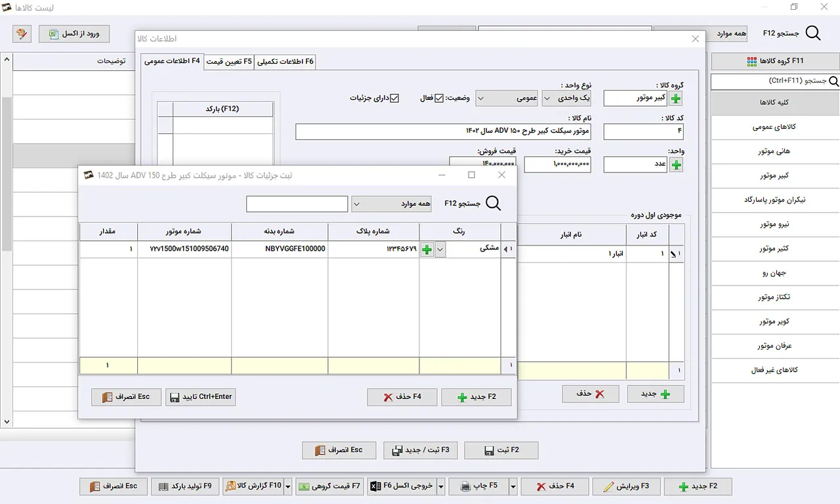Image resolution: width=840 pixels, height=504 pixels.
Task: Click the paint palette icon at top left
Action: coord(22,33)
